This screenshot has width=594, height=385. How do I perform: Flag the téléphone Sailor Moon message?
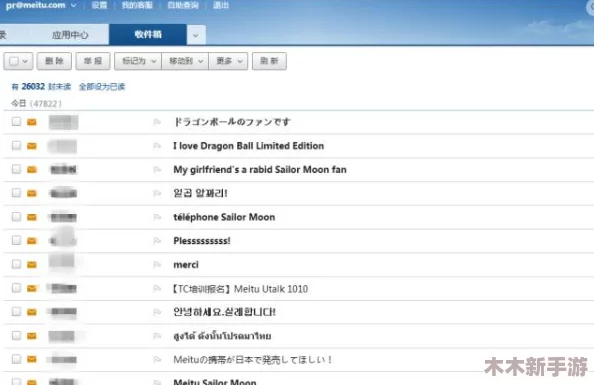157,217
